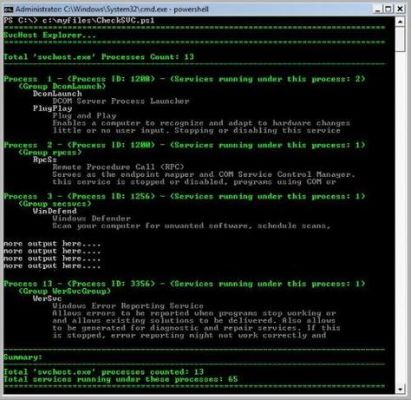This screenshot has width=411, height=400.
Task: Click the Process 13 header with ID 3356
Action: pos(184,284)
